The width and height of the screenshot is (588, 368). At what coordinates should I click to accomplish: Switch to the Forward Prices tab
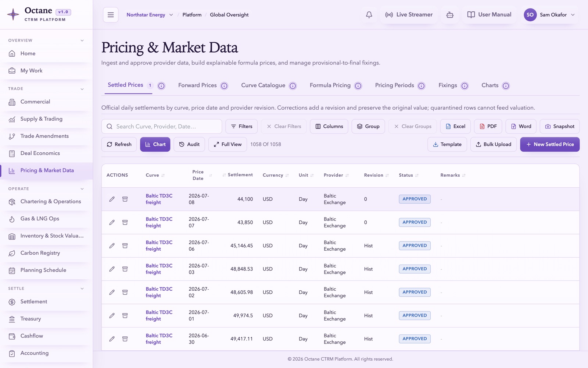(x=197, y=85)
